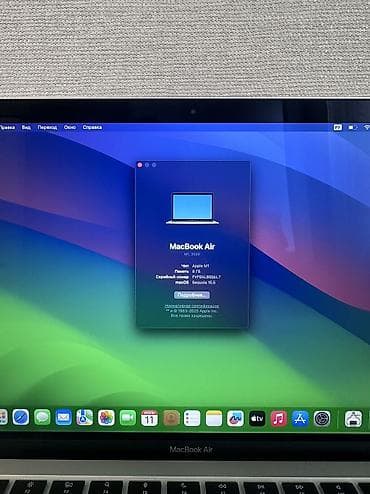The image size is (370, 494).
Task: Open the regulatory certification link
Action: pos(192,306)
